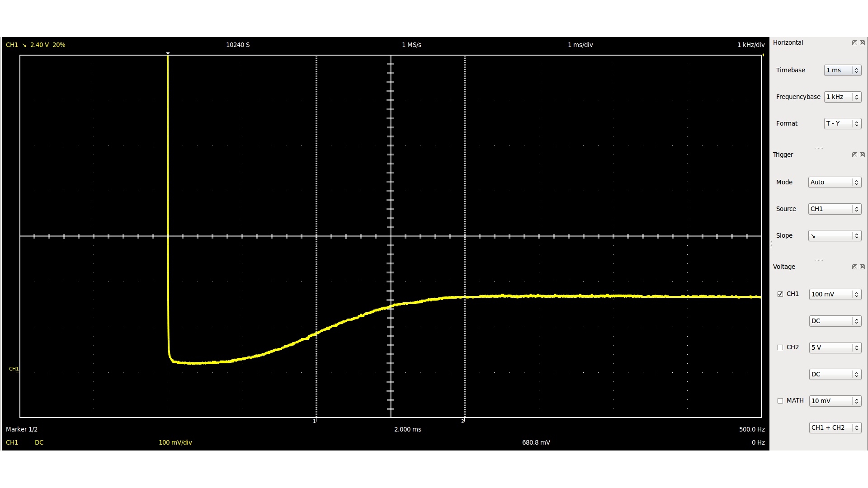868x488 pixels.
Task: Uncheck the CH1 channel checkbox
Action: point(780,294)
